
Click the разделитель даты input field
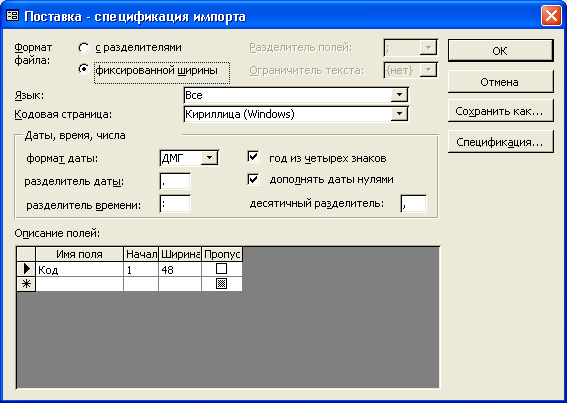[x=175, y=181]
